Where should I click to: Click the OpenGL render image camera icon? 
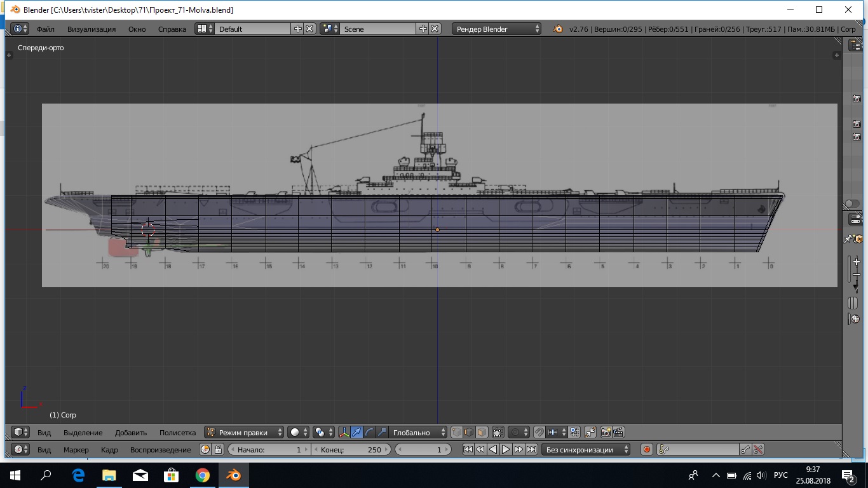(x=606, y=433)
